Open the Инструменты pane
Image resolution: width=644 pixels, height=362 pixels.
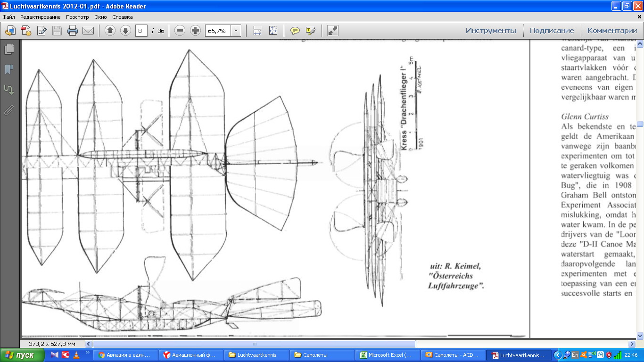[x=491, y=31]
